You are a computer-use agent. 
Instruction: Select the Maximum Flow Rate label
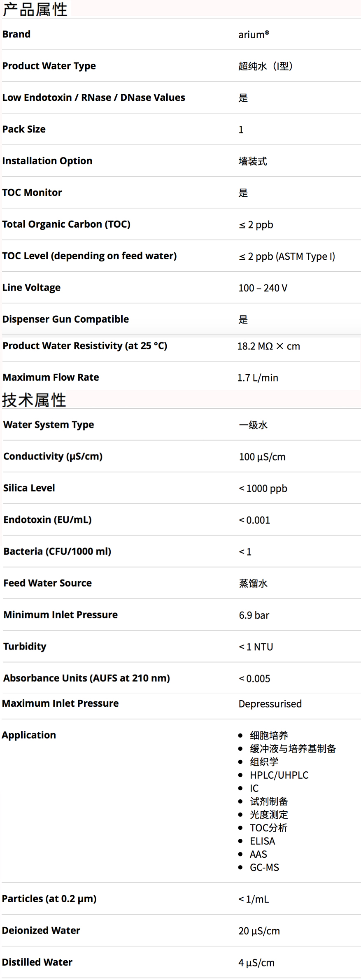click(x=51, y=377)
